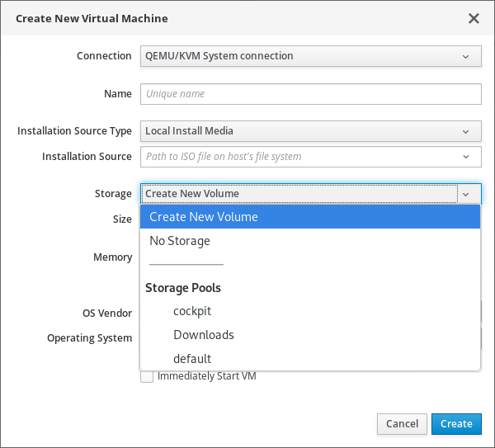Close the Create New Virtual Machine dialog
The height and width of the screenshot is (448, 495).
pos(474,18)
